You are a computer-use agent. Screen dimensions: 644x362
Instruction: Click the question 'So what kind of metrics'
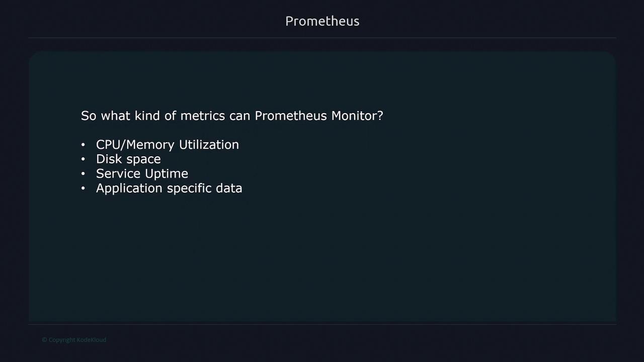[x=231, y=116]
